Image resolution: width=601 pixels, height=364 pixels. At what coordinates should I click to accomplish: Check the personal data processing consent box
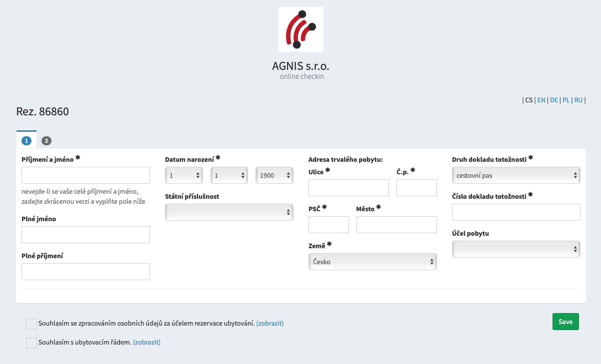coord(31,324)
